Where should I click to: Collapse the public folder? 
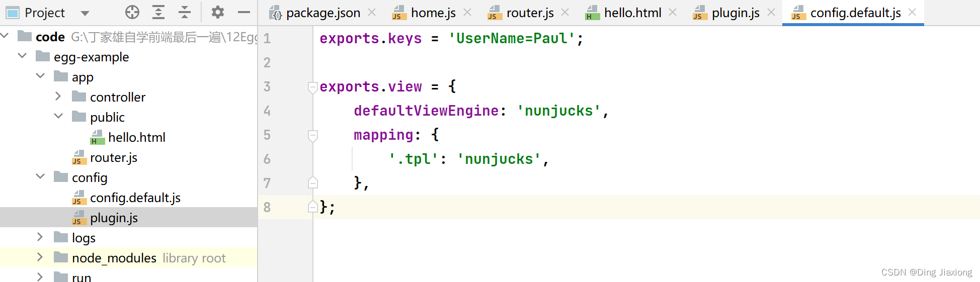[x=58, y=116]
